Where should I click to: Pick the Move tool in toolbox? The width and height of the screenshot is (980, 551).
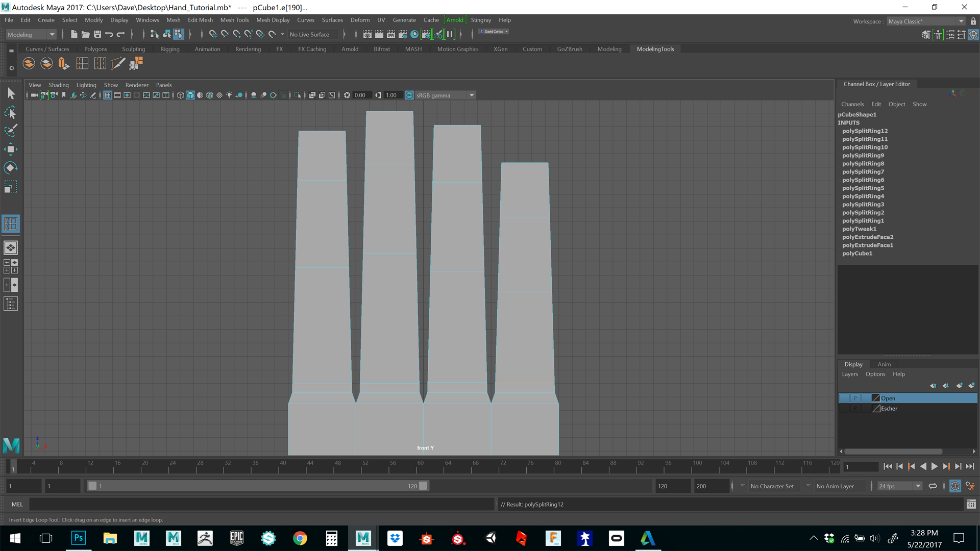point(11,149)
